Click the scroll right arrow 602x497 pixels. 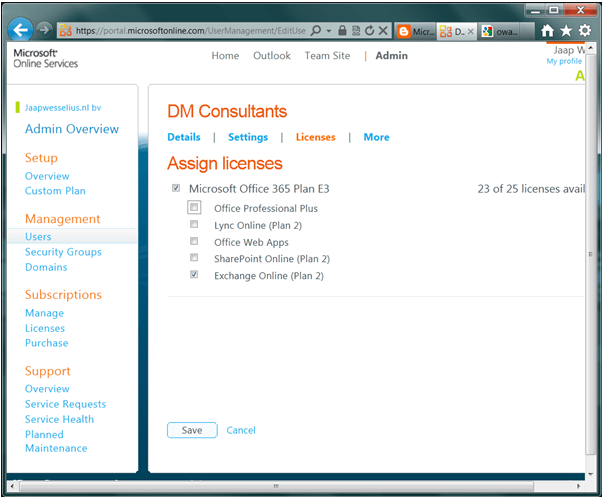[578, 486]
